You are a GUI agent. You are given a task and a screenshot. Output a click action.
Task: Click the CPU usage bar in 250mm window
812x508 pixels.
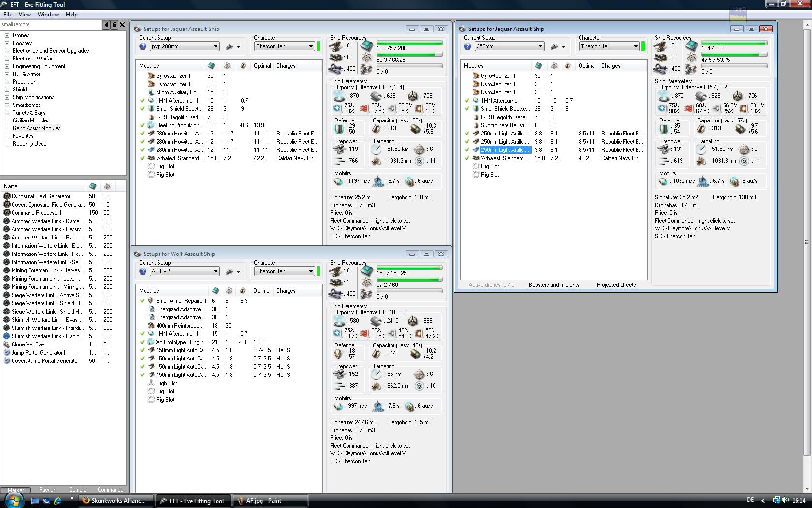coord(734,43)
